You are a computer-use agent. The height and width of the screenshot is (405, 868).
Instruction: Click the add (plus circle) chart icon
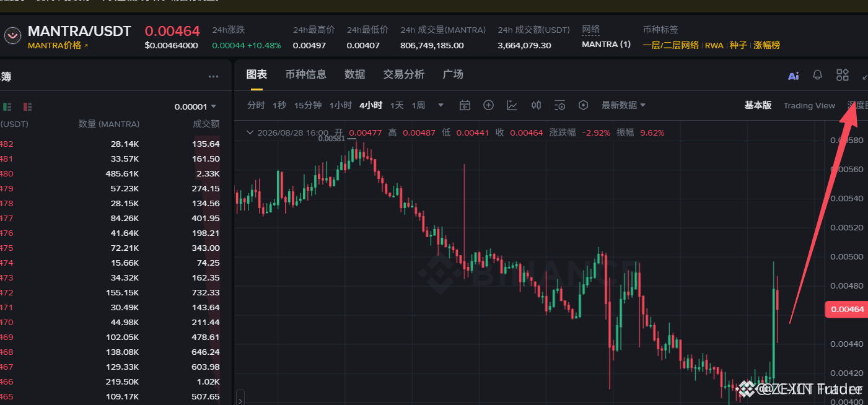click(x=488, y=105)
